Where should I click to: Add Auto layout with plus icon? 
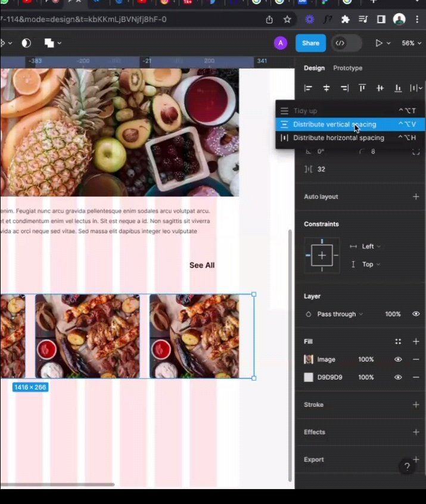pyautogui.click(x=416, y=197)
